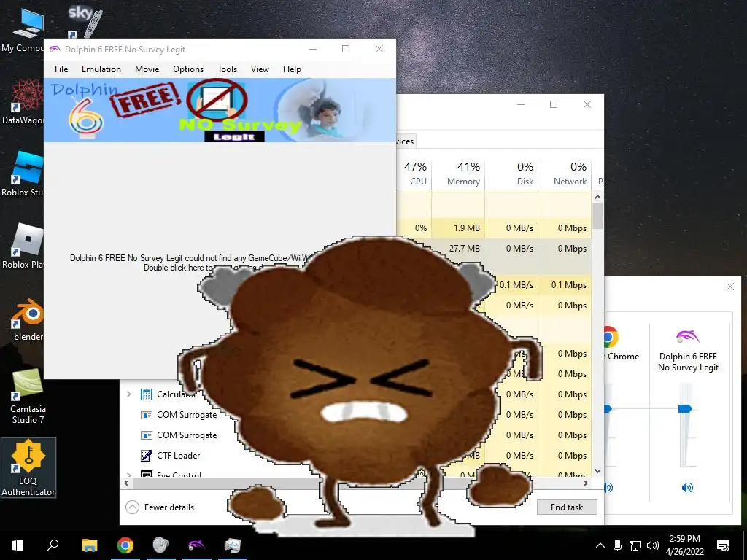Mute Chrome in Volume Mixer

[608, 488]
